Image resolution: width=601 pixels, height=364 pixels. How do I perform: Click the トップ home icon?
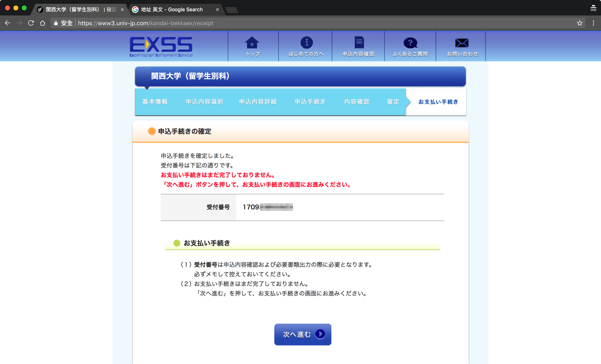(x=252, y=43)
